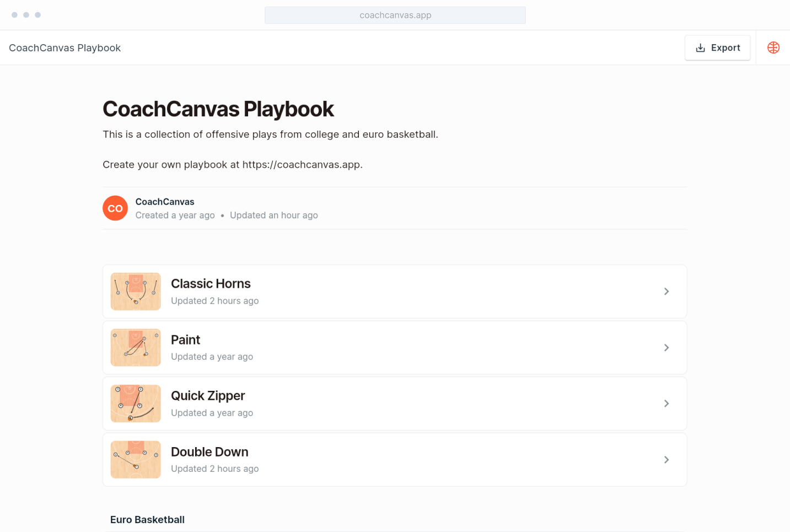The height and width of the screenshot is (532, 790).
Task: Click "Updated a year ago" under Paint
Action: [x=212, y=357]
